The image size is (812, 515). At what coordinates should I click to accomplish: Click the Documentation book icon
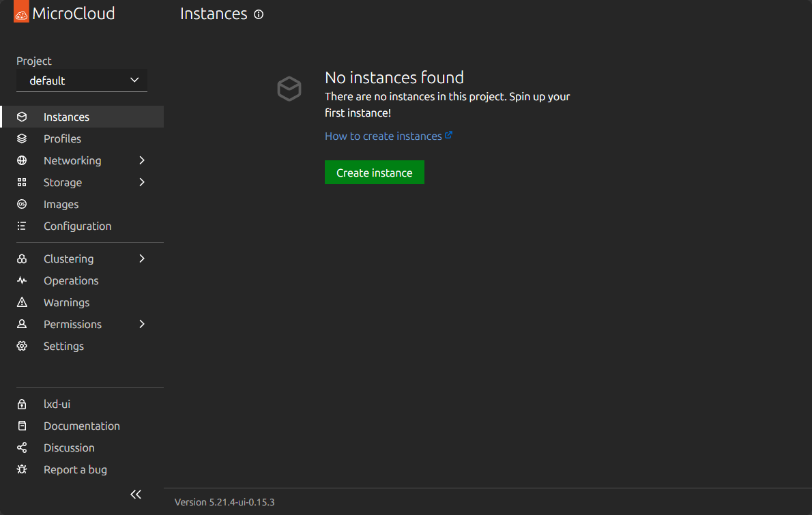click(x=22, y=426)
